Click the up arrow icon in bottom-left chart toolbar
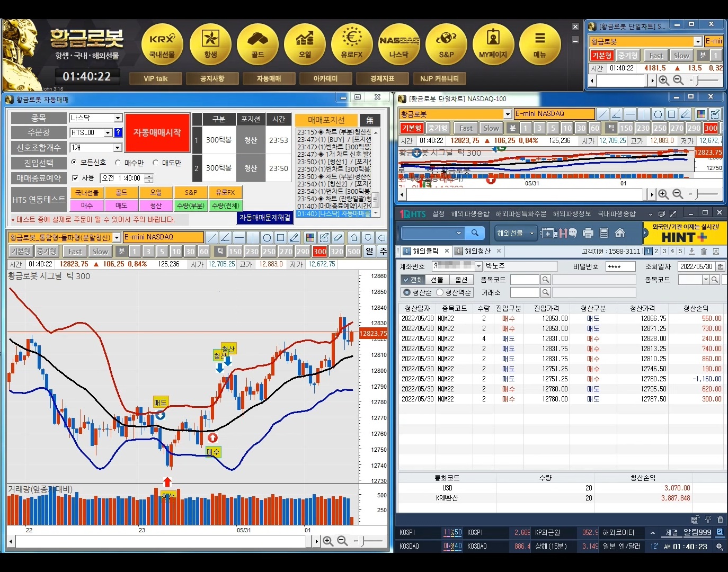Viewport: 728px width, 572px height. [x=354, y=237]
